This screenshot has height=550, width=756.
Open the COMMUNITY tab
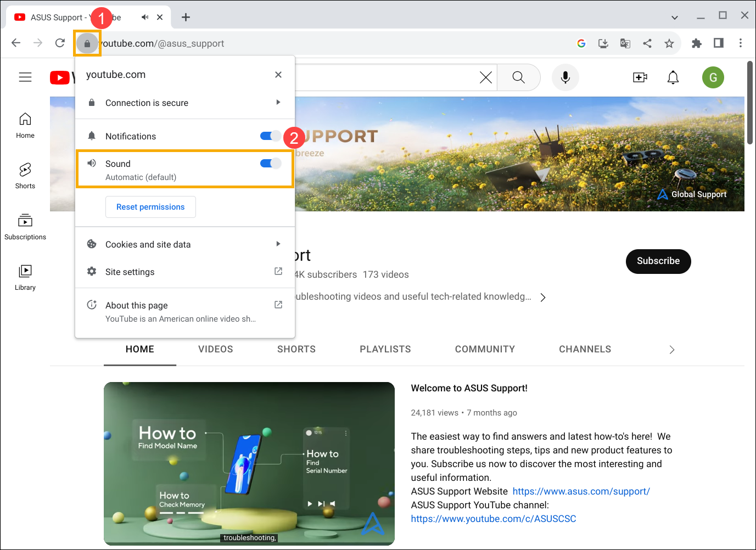click(x=485, y=350)
